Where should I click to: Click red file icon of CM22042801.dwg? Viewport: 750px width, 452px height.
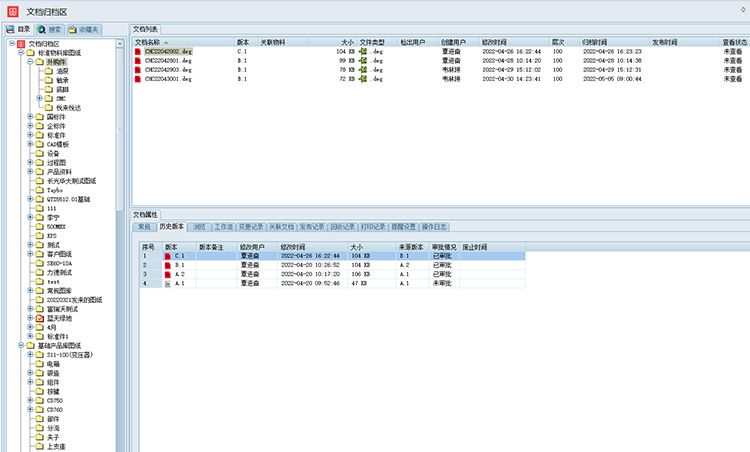coord(138,60)
